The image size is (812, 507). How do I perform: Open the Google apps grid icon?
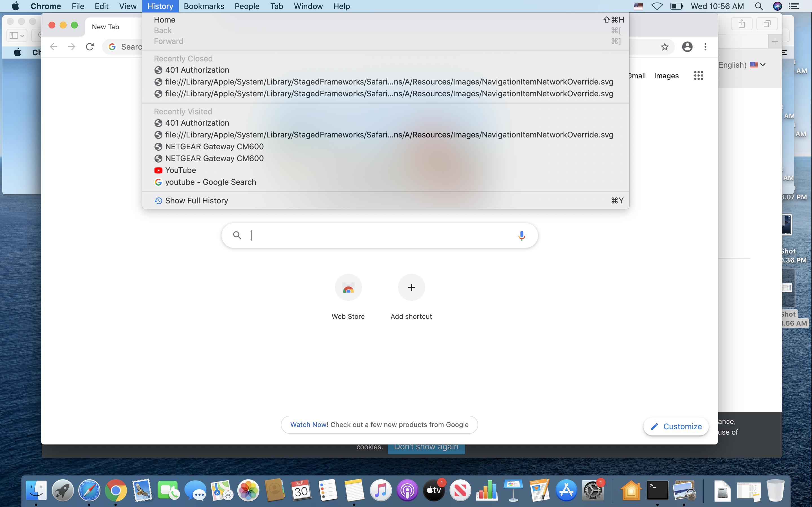point(698,75)
